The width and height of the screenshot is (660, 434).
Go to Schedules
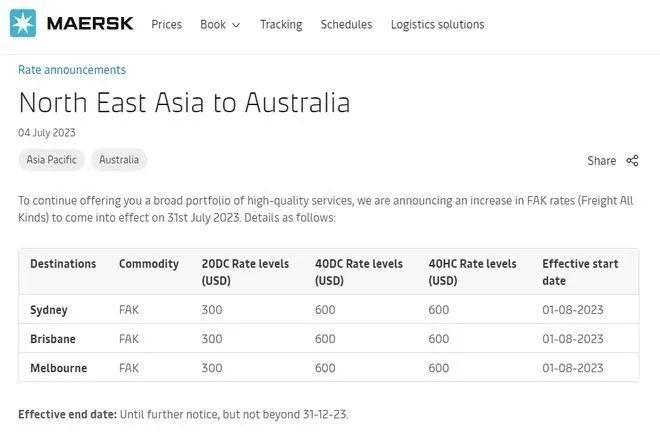click(x=346, y=24)
